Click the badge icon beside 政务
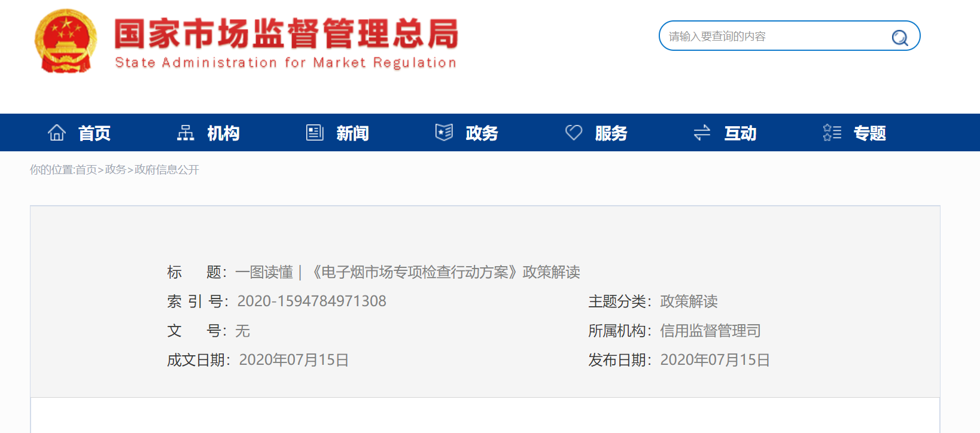The height and width of the screenshot is (433, 980). click(444, 132)
